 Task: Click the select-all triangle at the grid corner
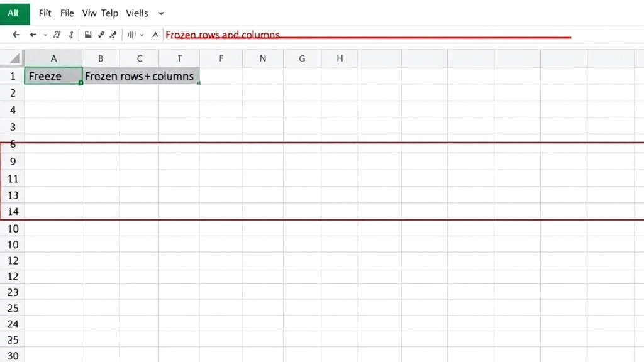13,58
